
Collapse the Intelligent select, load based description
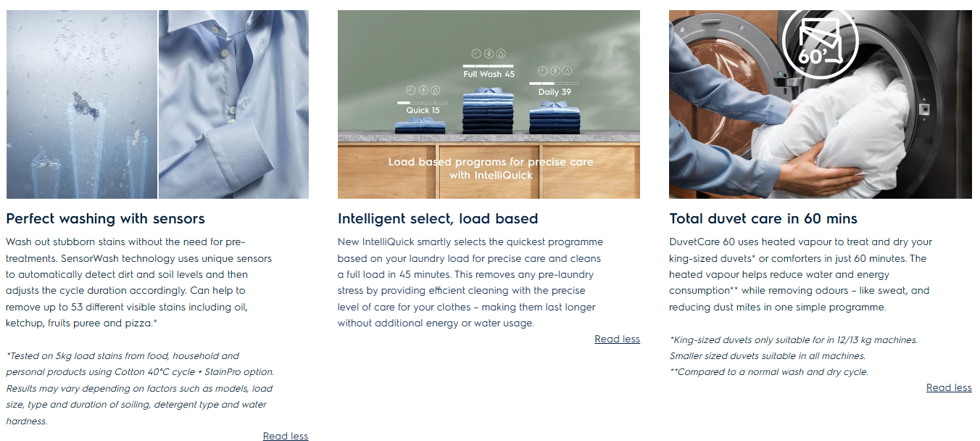click(x=617, y=339)
